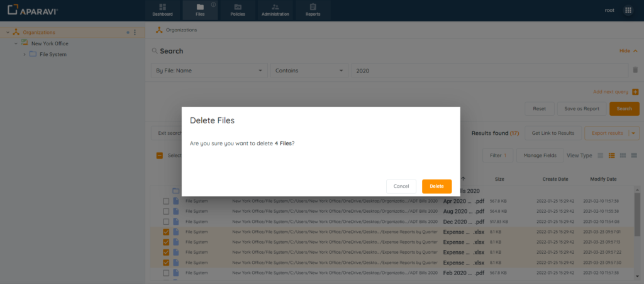Open the three-dot menu beside Organizations

[x=135, y=32]
